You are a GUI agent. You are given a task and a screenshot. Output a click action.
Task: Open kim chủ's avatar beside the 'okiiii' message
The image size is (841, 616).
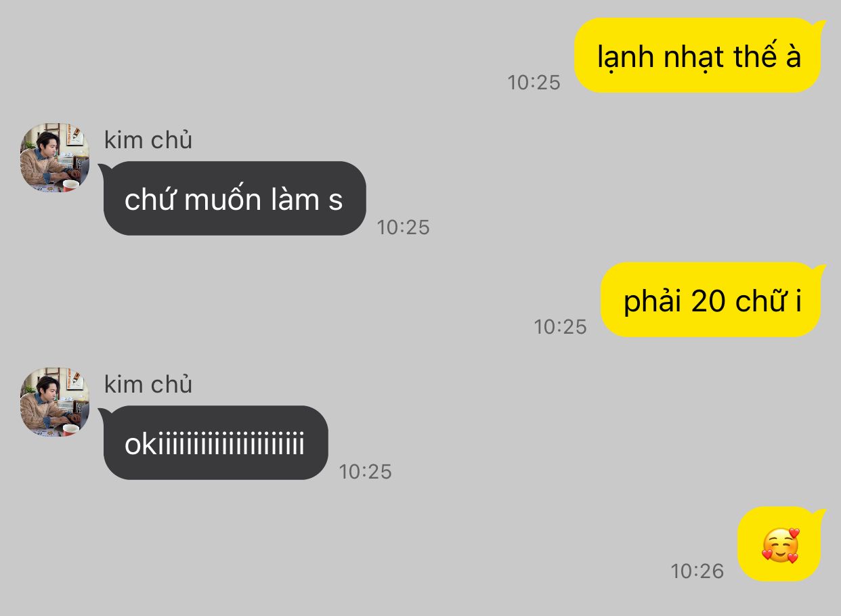point(55,402)
